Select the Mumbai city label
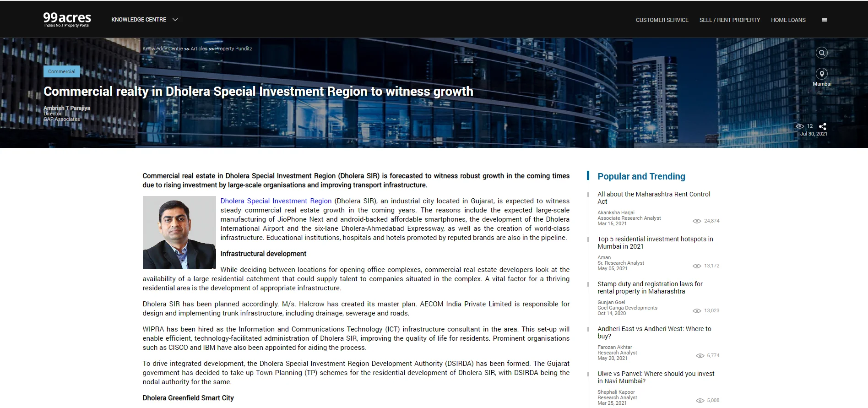Viewport: 868px width, 408px height. tap(822, 84)
